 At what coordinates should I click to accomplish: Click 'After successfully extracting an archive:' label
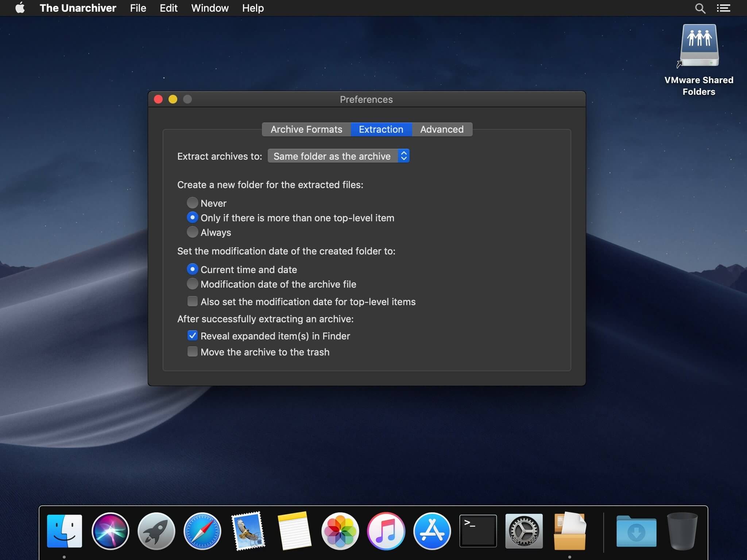[x=266, y=319]
